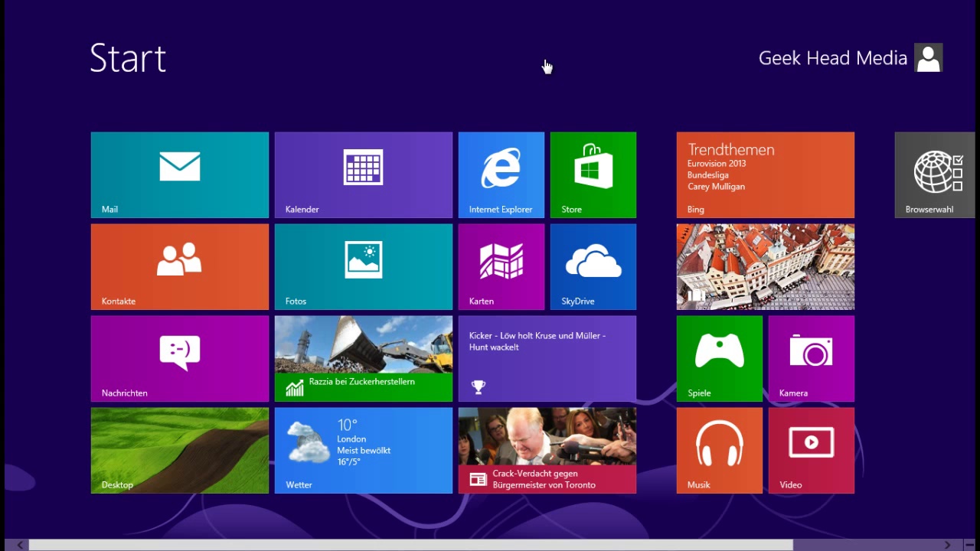Open the Wetter London weather tile
The height and width of the screenshot is (551, 980).
[364, 451]
